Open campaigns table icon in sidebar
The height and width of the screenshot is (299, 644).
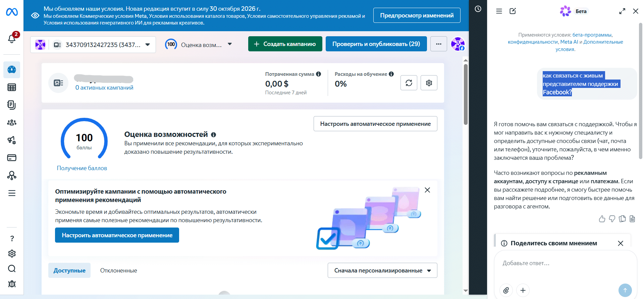pos(12,88)
